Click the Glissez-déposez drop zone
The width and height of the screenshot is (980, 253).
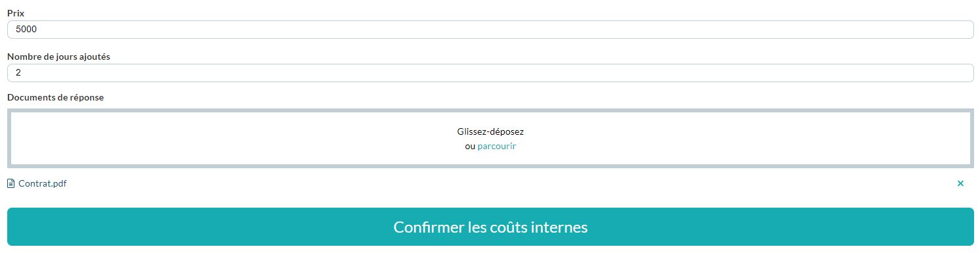(490, 138)
